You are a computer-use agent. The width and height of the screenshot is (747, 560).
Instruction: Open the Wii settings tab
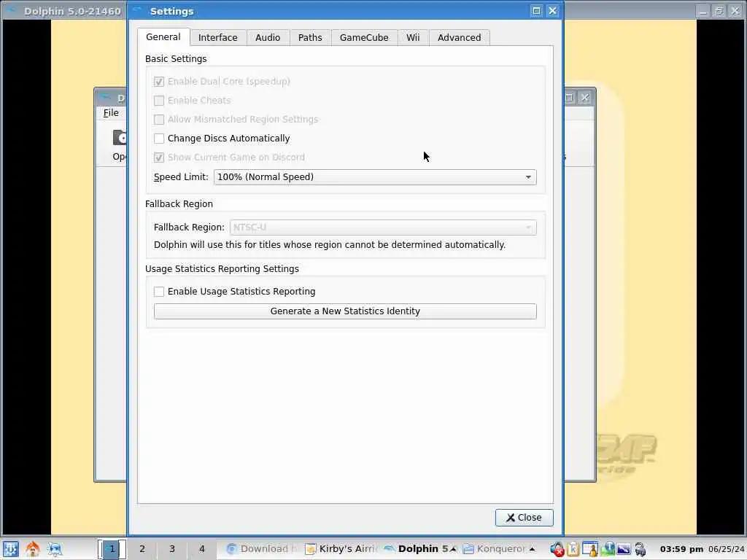(413, 38)
